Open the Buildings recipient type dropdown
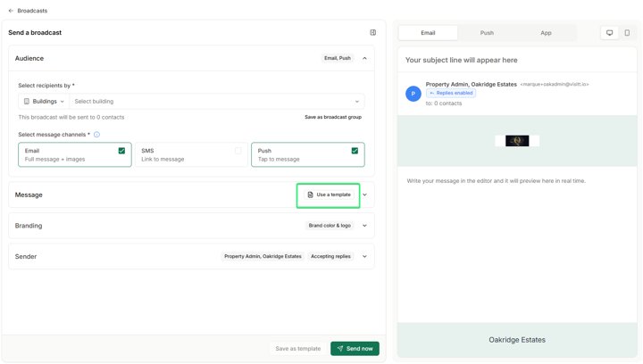Screen dimensions: 643x364 pyautogui.click(x=44, y=102)
